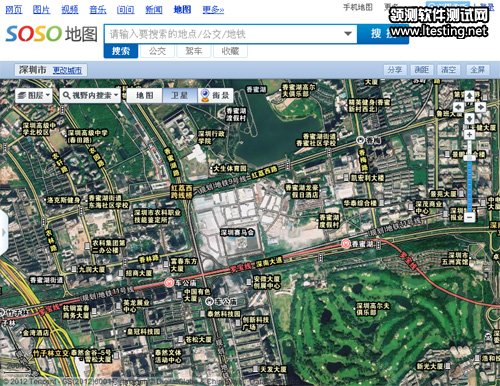The width and height of the screenshot is (500, 386).
Task: Open the 问问 Q&A link
Action: coord(126,9)
